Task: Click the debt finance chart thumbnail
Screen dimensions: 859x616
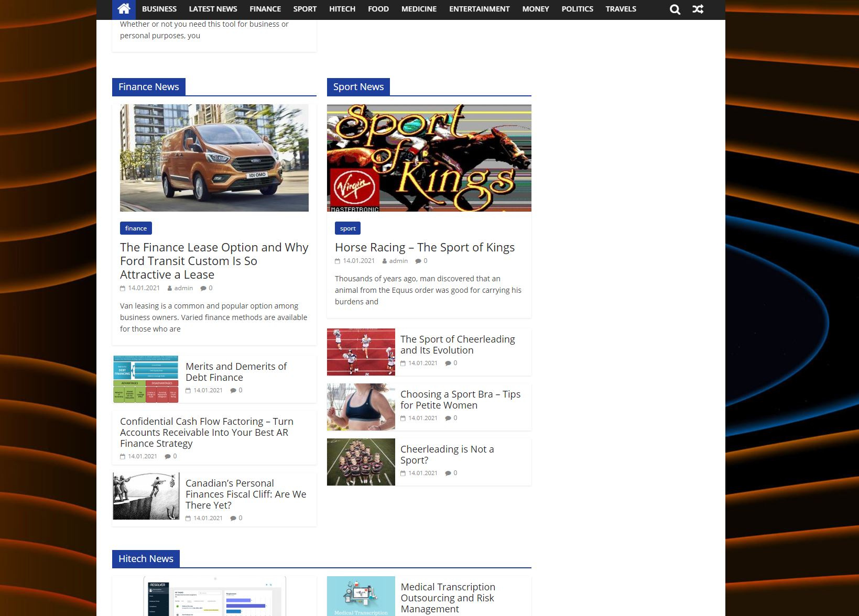Action: pos(146,379)
